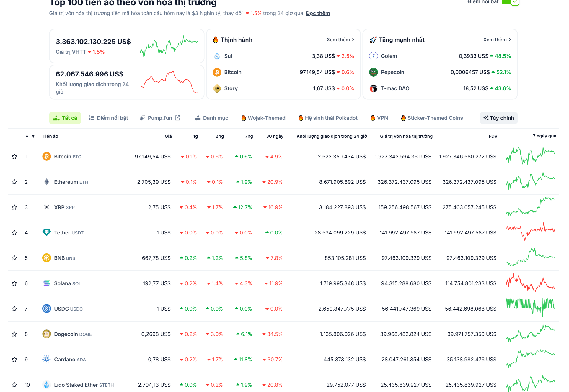Open the Đọc thêm link

click(x=318, y=13)
